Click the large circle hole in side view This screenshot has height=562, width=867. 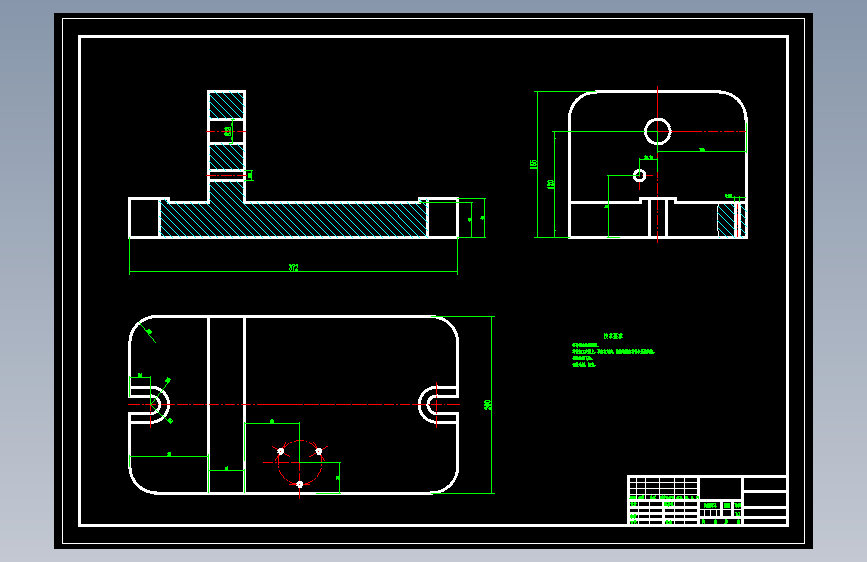[657, 132]
